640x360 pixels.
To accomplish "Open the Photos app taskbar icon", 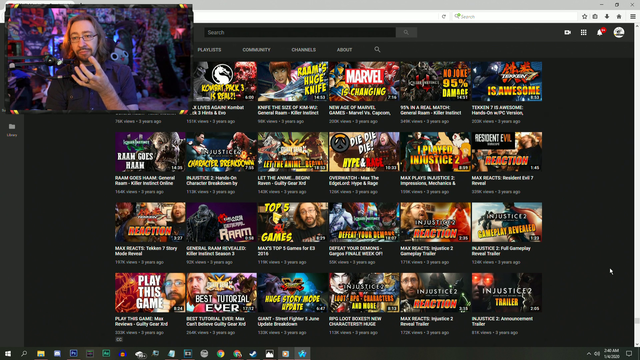I will click(x=269, y=353).
